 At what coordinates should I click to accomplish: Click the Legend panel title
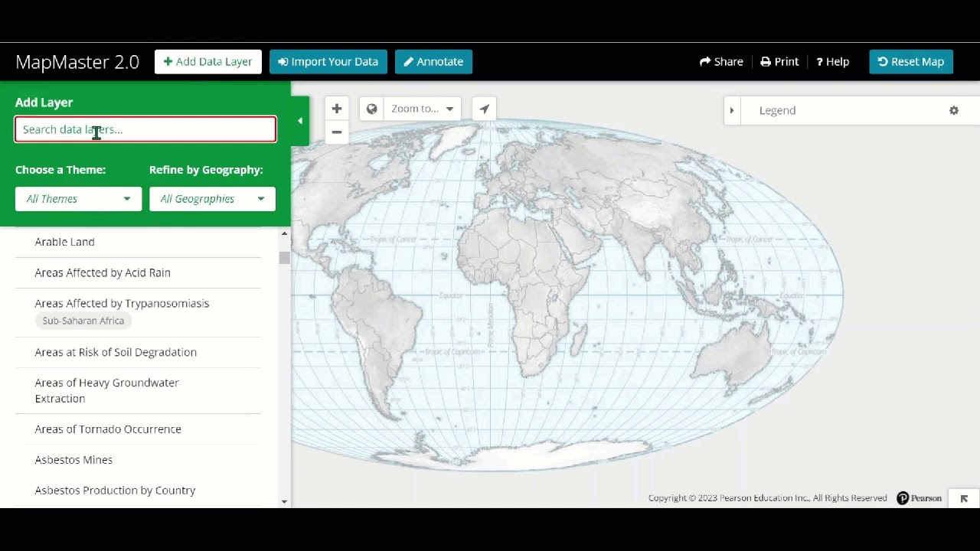pos(777,110)
